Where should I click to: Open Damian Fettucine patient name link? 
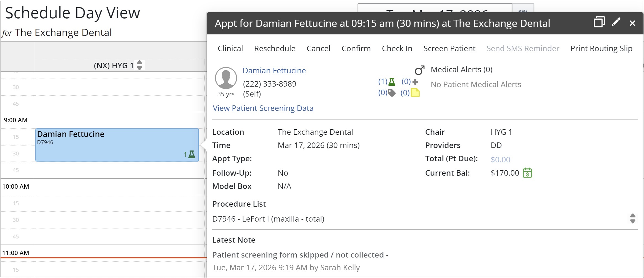[274, 71]
